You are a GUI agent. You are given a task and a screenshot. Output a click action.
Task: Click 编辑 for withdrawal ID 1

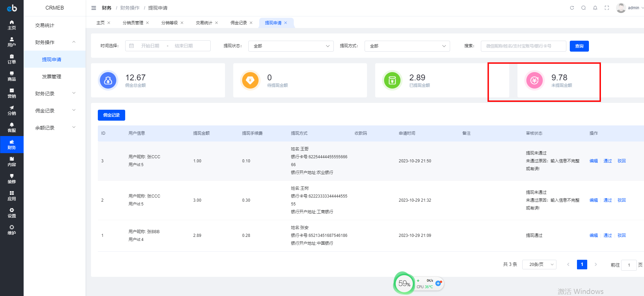[x=594, y=236]
